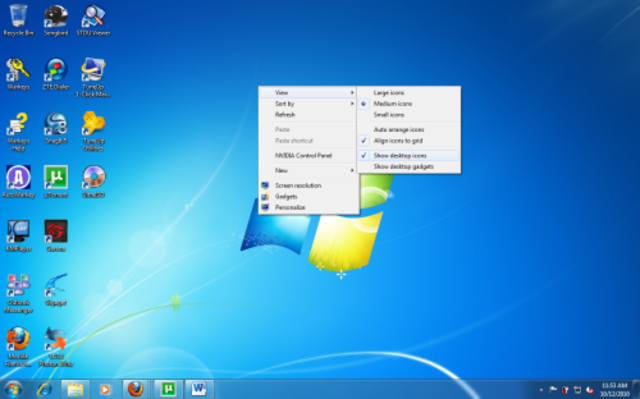The width and height of the screenshot is (640, 399).
Task: Select the Outlook Messenger desktop shortcut
Action: (x=18, y=293)
